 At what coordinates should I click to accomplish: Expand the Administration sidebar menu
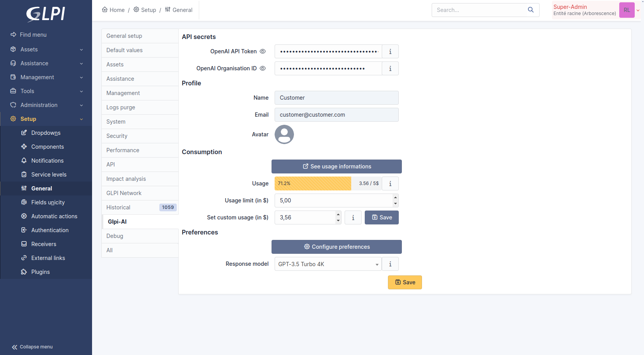(46, 105)
